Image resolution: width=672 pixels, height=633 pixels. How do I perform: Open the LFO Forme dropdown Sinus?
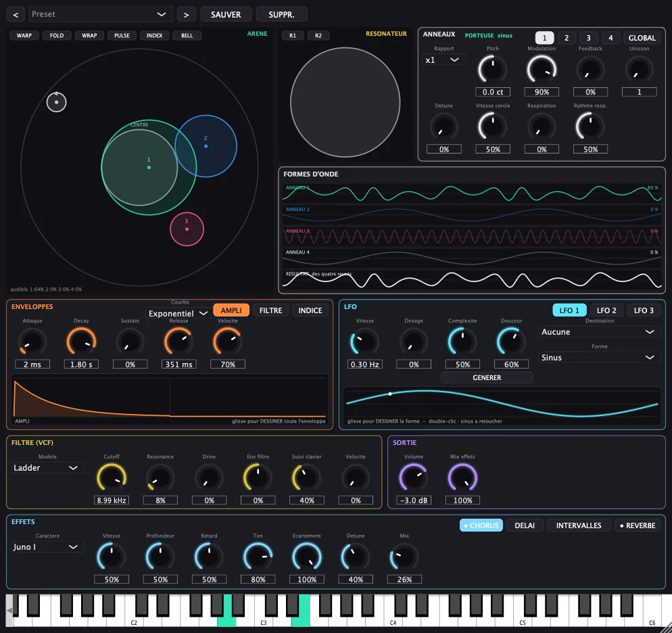[x=599, y=358]
